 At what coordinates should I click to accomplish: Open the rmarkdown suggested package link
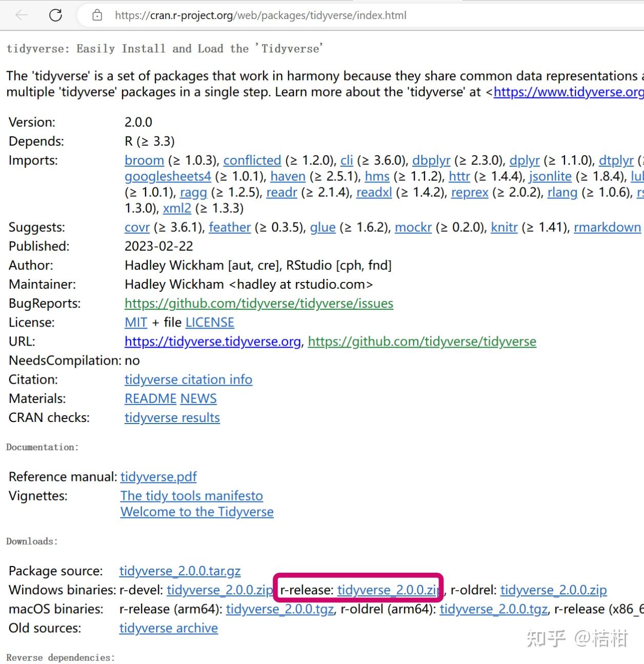607,227
